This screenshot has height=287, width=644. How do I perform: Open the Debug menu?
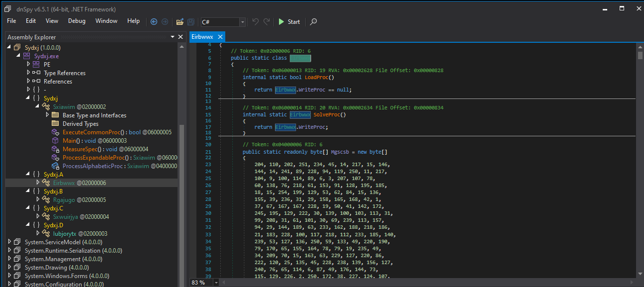coord(76,21)
